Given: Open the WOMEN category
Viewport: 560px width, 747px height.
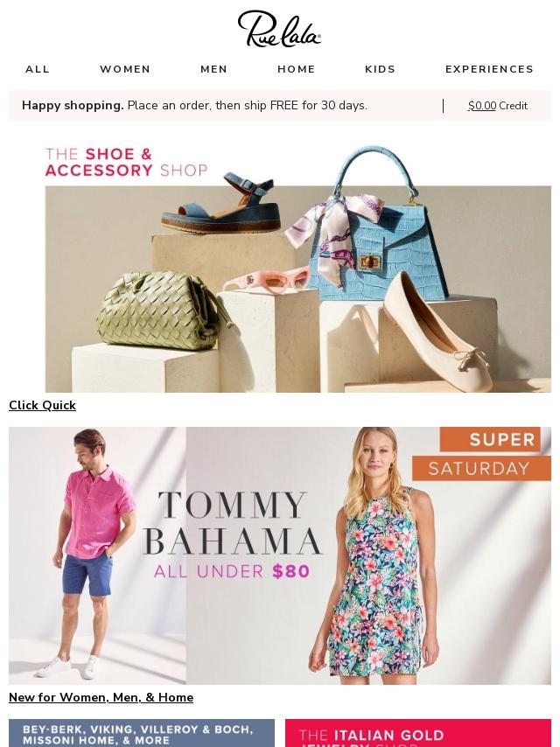Looking at the screenshot, I should coord(125,69).
